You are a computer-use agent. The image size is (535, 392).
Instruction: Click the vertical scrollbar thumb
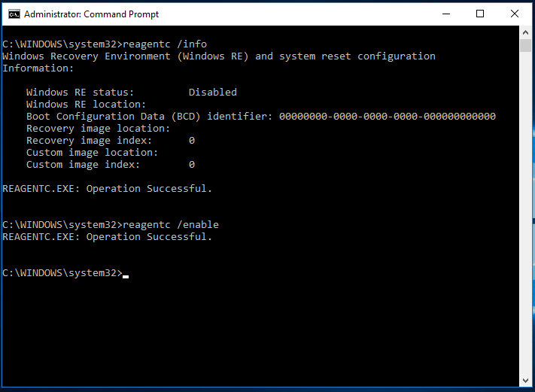click(526, 47)
